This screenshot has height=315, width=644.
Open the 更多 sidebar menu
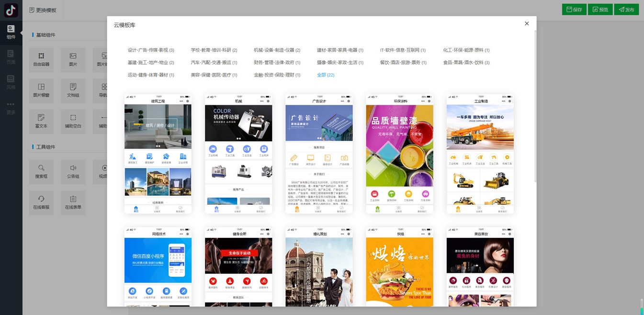click(x=11, y=108)
